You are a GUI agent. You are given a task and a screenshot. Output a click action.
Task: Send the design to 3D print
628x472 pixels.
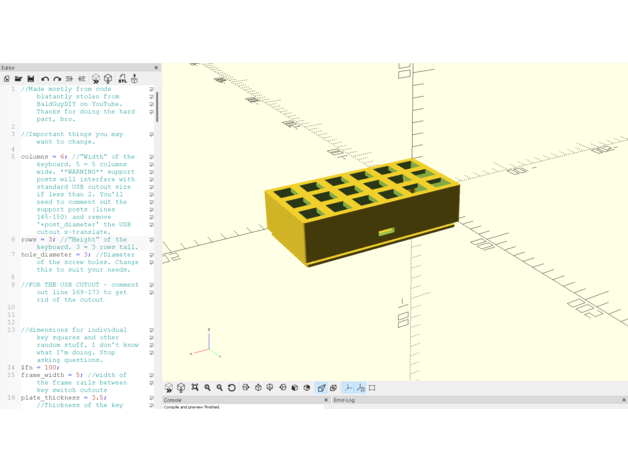tap(135, 79)
